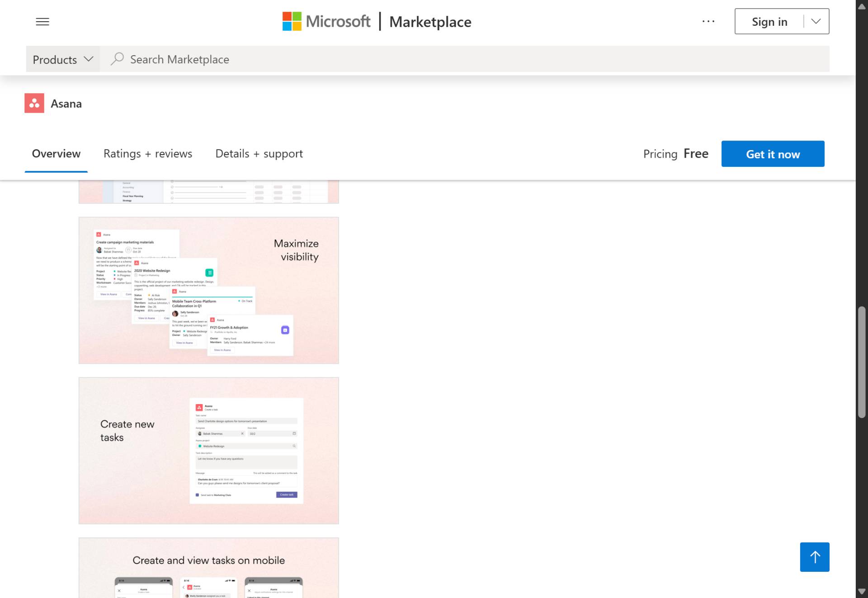Screen dimensions: 868x598
Task: Switch to Ratings + reviews tab
Action: pyautogui.click(x=148, y=154)
